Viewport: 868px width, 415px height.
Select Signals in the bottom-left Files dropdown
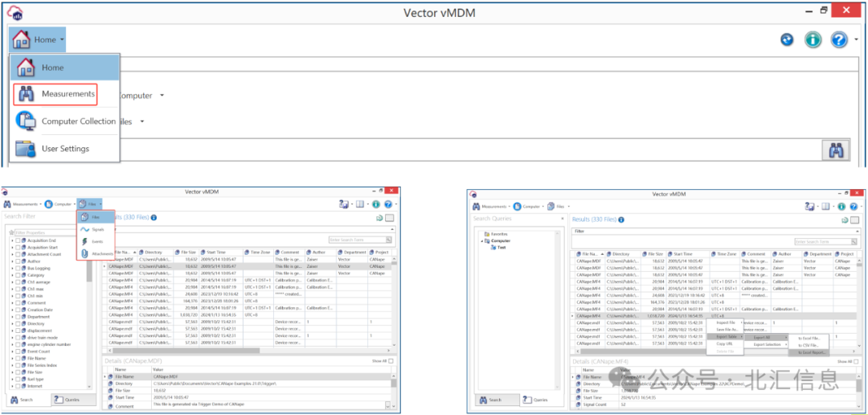tap(96, 229)
